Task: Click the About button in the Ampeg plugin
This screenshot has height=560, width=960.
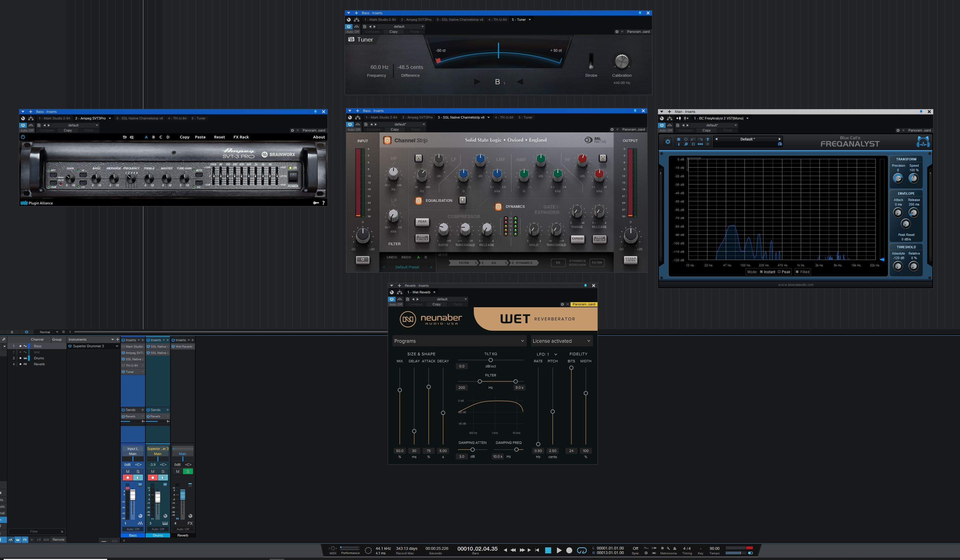Action: [x=319, y=137]
